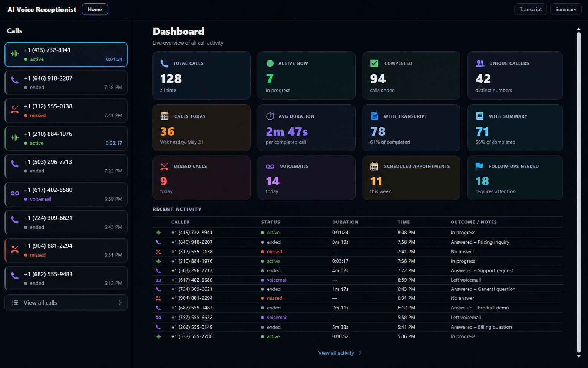Click the missed call icon in Missed Calls card
The width and height of the screenshot is (588, 368).
[x=164, y=166]
